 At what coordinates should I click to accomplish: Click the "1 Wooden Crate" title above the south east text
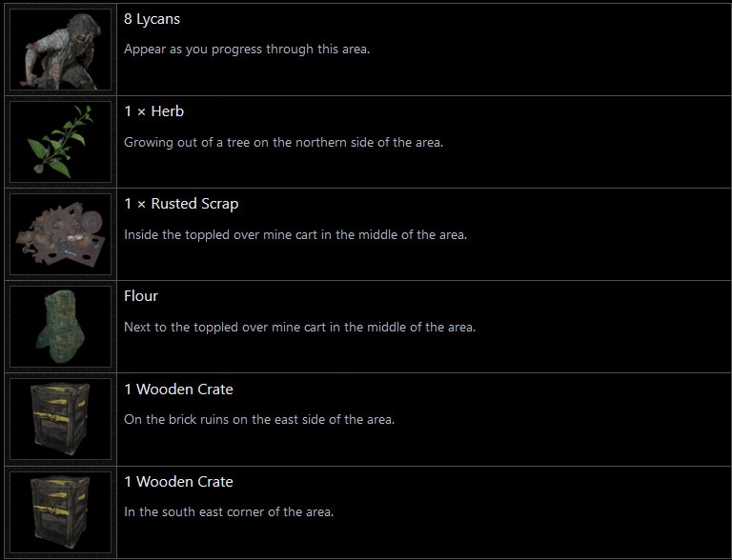[178, 481]
